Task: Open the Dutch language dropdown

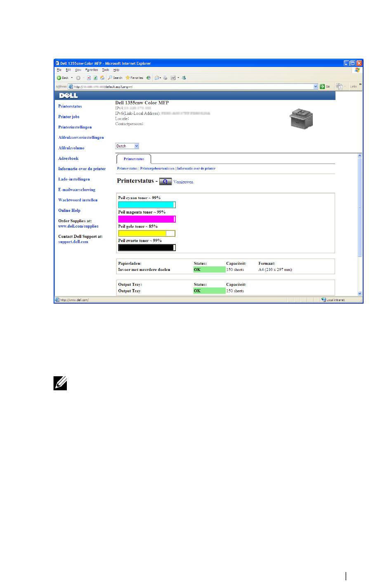Action: click(x=127, y=146)
